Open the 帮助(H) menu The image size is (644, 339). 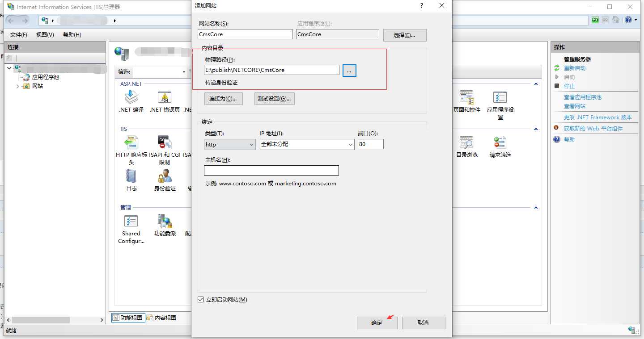(x=72, y=34)
